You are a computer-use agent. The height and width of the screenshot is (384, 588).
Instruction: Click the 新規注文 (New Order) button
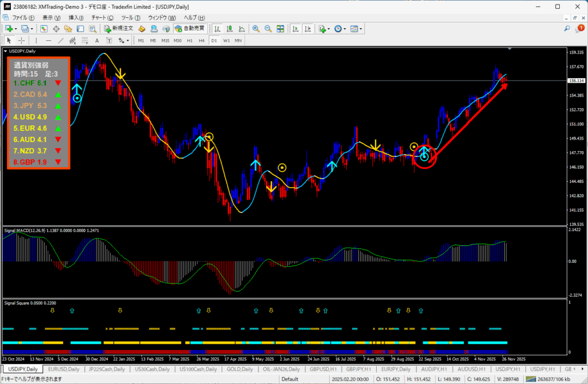119,28
